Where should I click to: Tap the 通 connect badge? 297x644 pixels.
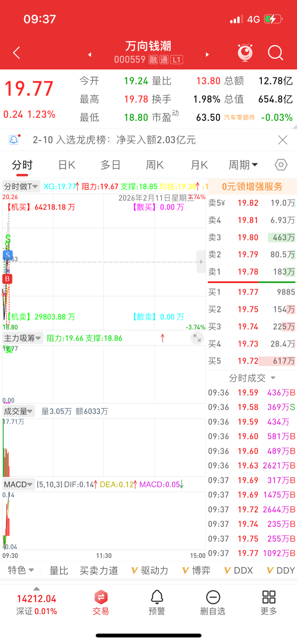click(x=164, y=60)
